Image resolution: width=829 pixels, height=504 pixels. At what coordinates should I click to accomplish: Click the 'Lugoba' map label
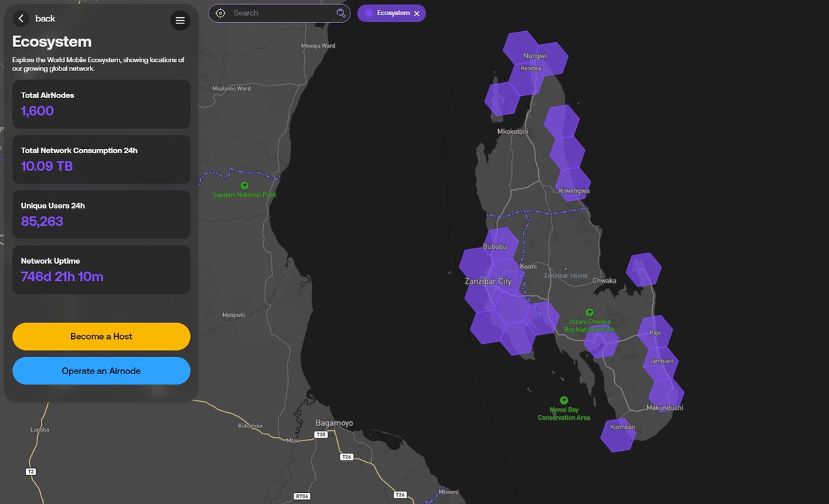coord(40,429)
